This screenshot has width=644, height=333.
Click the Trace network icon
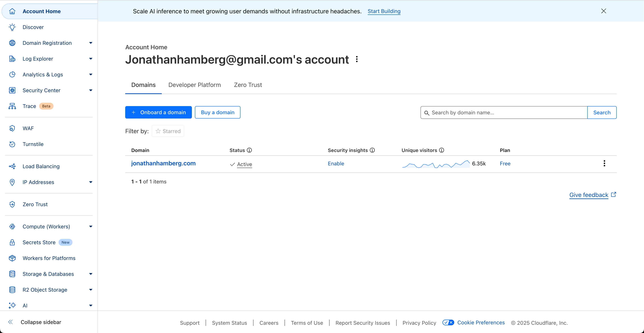coord(12,106)
